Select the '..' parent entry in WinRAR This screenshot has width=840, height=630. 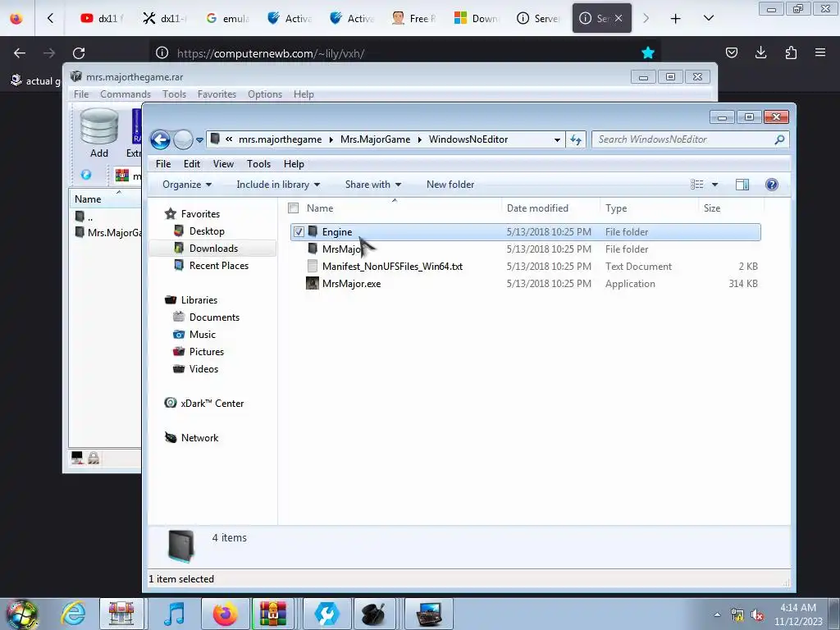(x=90, y=217)
